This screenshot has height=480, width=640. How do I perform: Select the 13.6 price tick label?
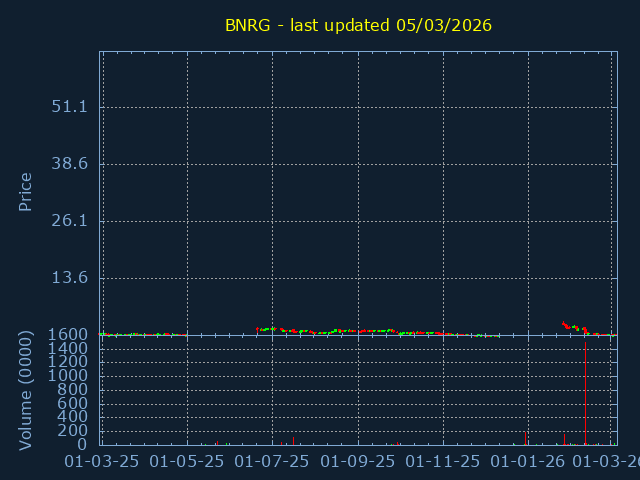coord(70,278)
